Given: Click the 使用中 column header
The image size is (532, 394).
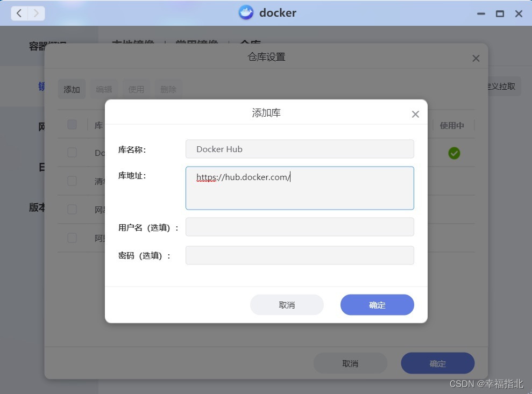Looking at the screenshot, I should [452, 125].
